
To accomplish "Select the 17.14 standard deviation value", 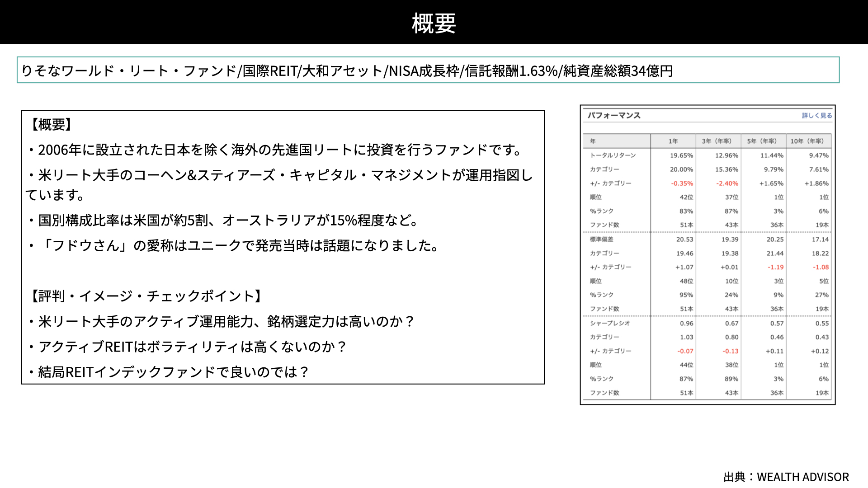I will click(820, 239).
